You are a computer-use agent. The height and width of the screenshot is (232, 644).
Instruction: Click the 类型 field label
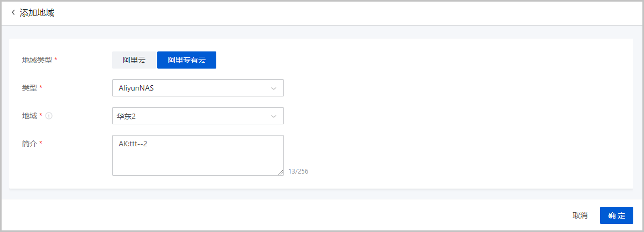[x=29, y=88]
